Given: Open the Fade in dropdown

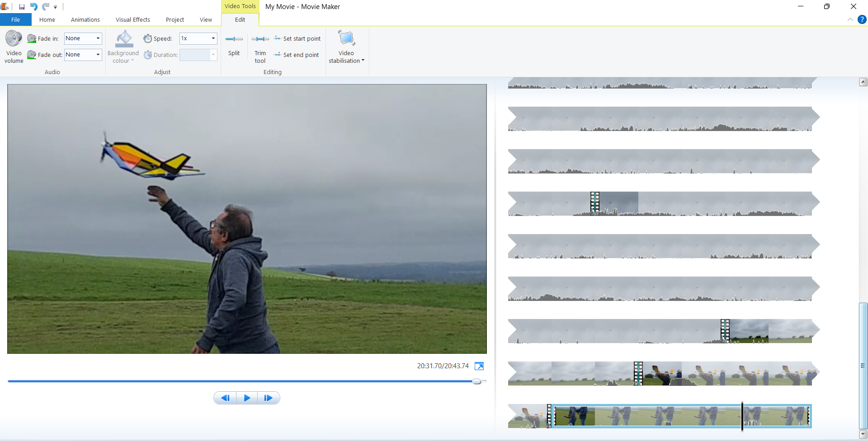Looking at the screenshot, I should click(x=98, y=38).
